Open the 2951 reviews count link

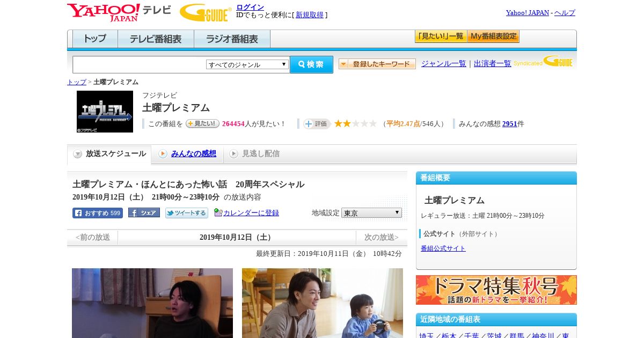click(x=510, y=124)
